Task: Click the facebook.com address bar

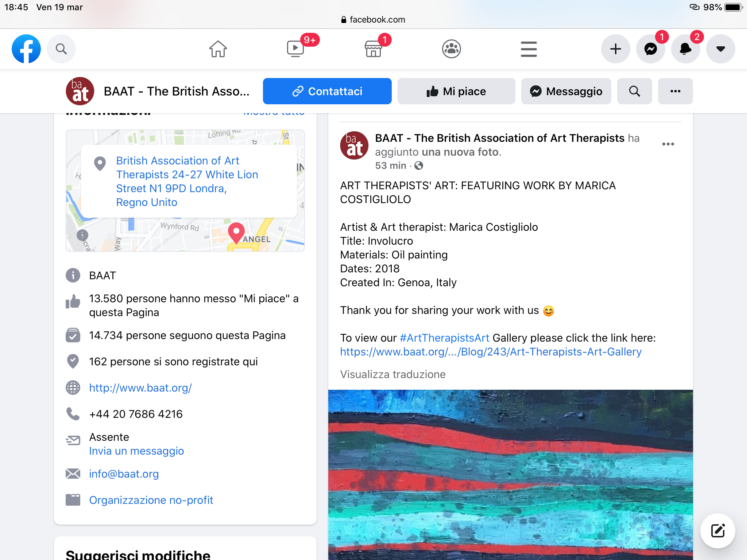Action: click(x=373, y=20)
